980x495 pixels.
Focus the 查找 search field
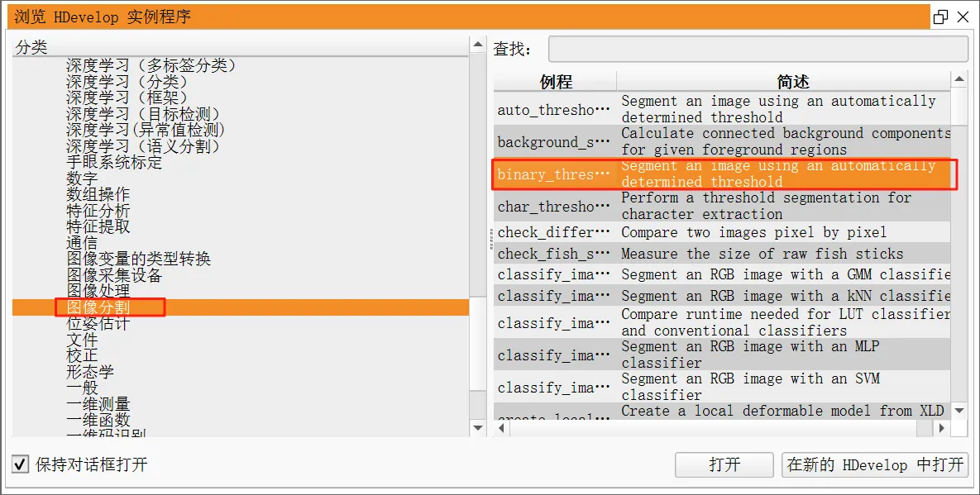click(x=758, y=49)
